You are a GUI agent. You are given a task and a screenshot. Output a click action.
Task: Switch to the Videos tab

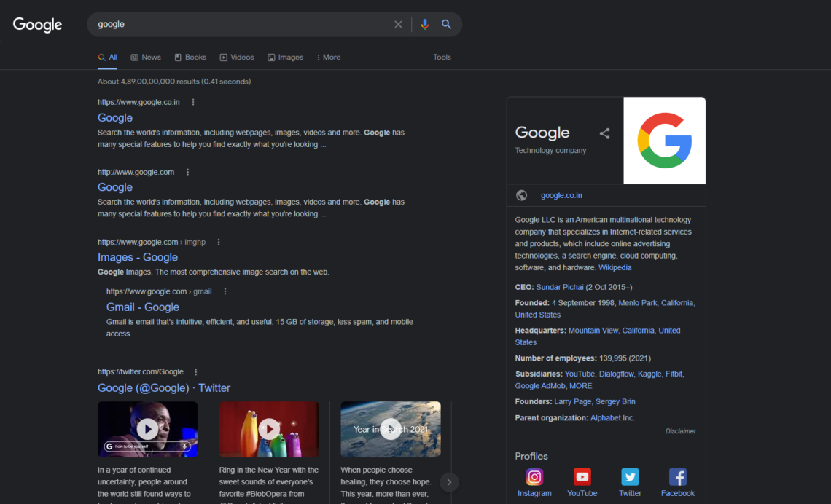tap(237, 58)
